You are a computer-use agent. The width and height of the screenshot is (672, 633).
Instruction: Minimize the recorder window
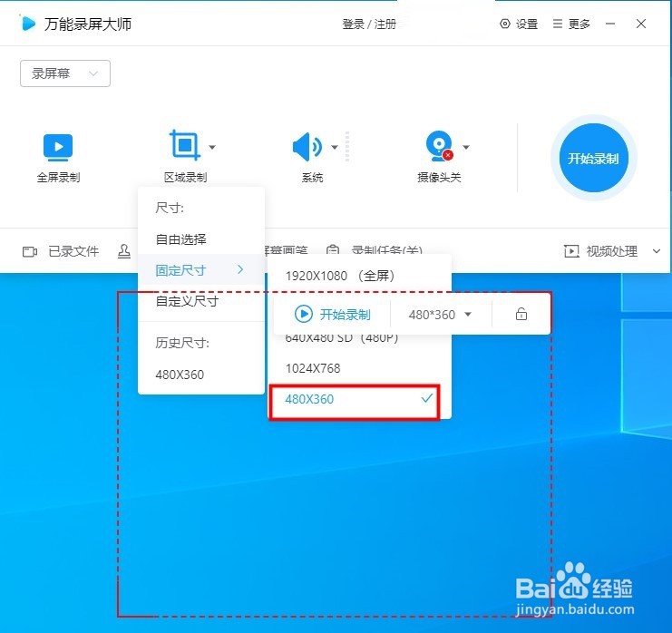click(610, 24)
